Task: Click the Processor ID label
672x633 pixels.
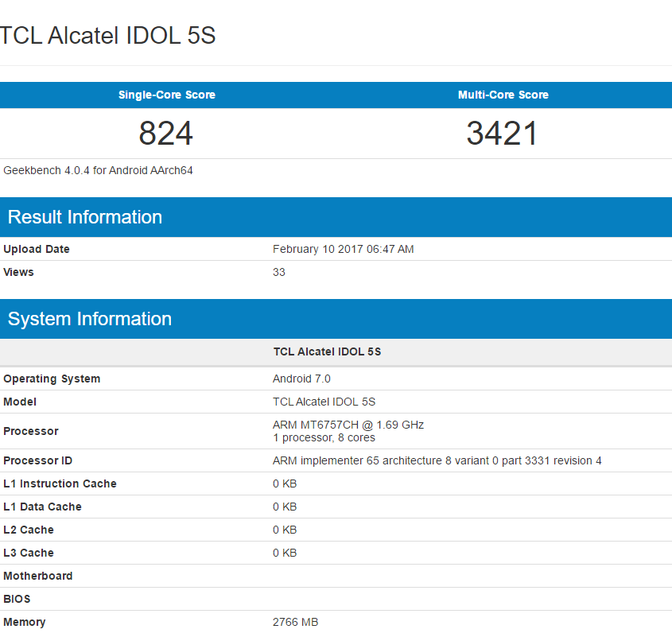Action: pos(37,460)
